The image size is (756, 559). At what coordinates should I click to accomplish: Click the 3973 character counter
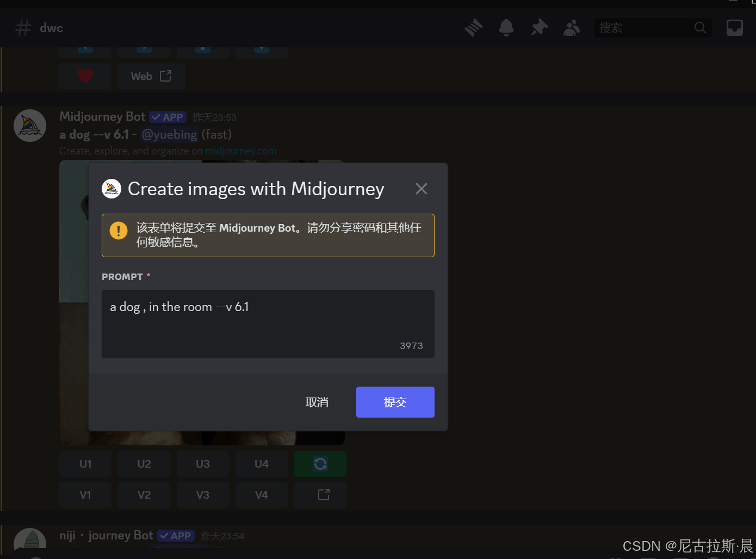[411, 346]
